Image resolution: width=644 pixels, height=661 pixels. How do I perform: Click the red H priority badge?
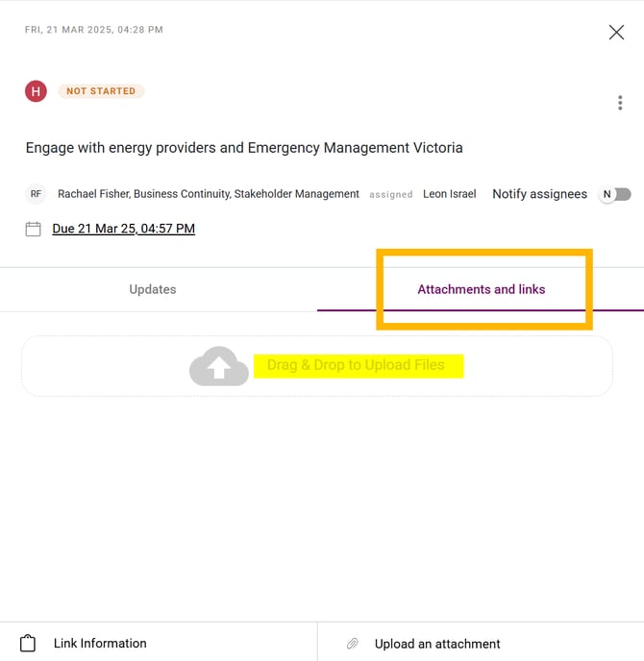36,91
